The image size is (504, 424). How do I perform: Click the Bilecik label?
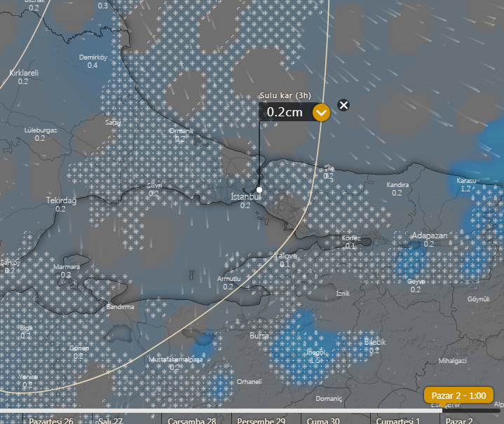pos(375,342)
